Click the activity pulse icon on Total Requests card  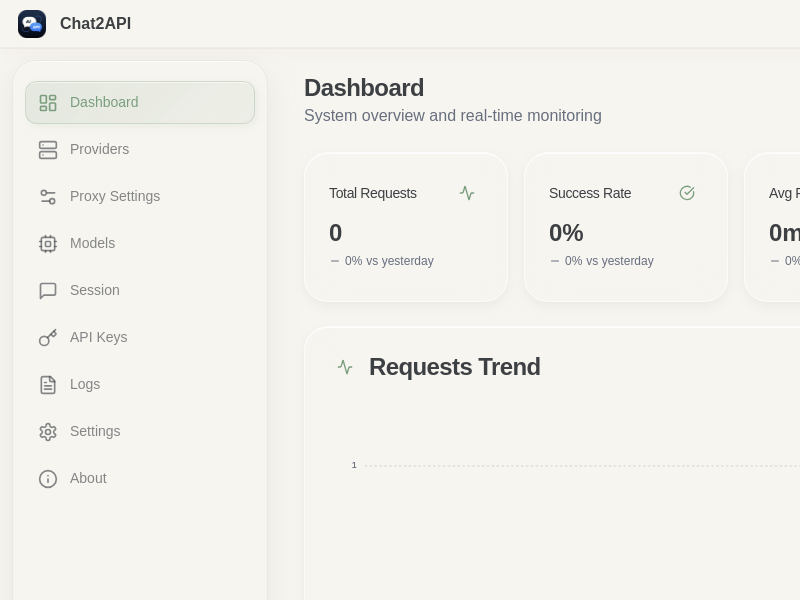[467, 193]
